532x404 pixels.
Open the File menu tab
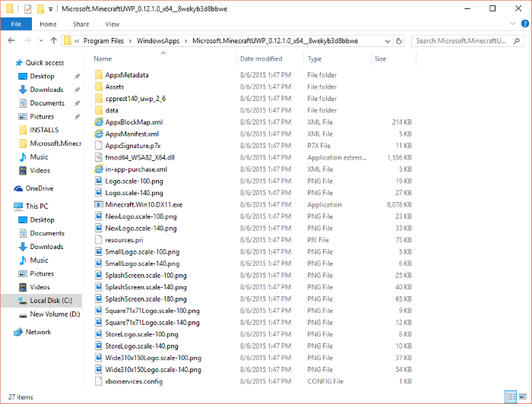pyautogui.click(x=16, y=24)
